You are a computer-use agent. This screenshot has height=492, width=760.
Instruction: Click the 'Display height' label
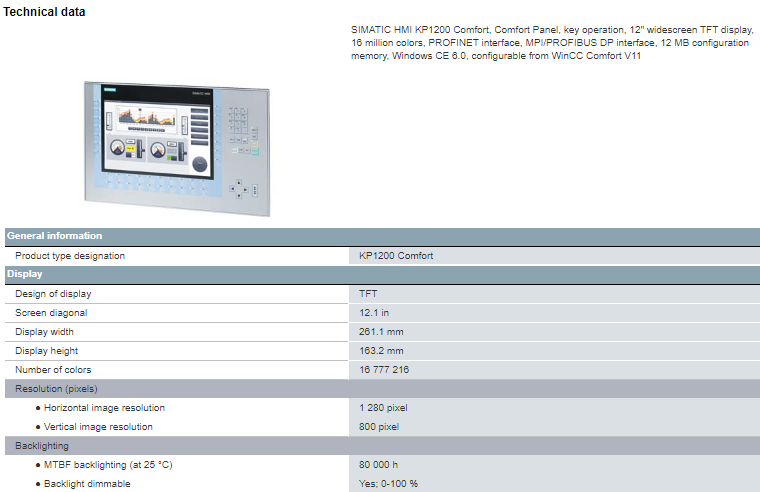point(46,350)
